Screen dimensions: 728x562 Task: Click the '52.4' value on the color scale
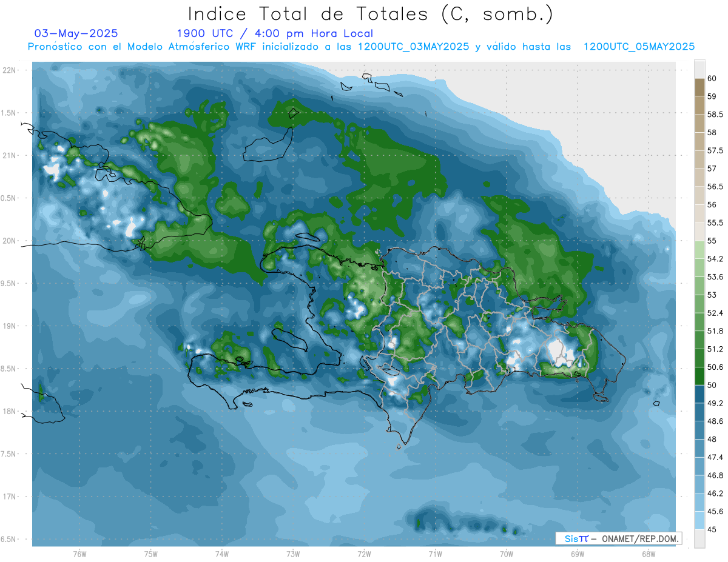(715, 313)
